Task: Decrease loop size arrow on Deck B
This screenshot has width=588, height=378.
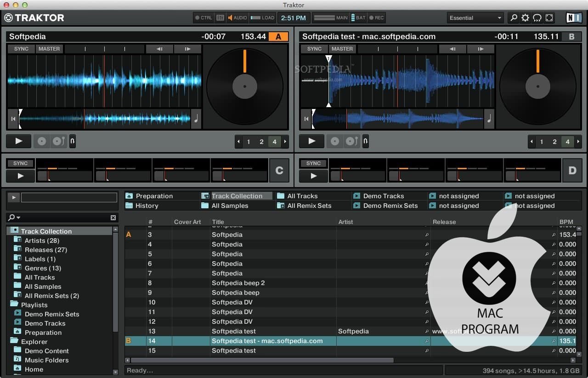Action: pos(531,142)
